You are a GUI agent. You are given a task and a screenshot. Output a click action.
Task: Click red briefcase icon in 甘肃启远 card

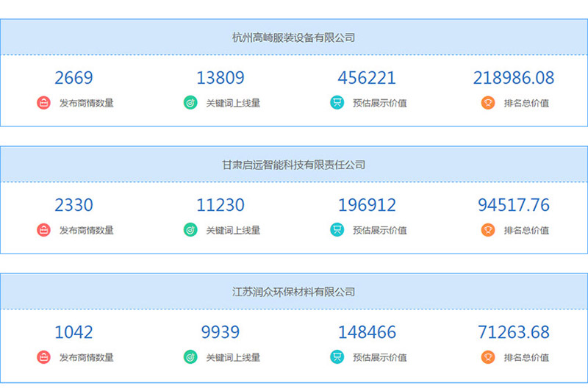(43, 230)
